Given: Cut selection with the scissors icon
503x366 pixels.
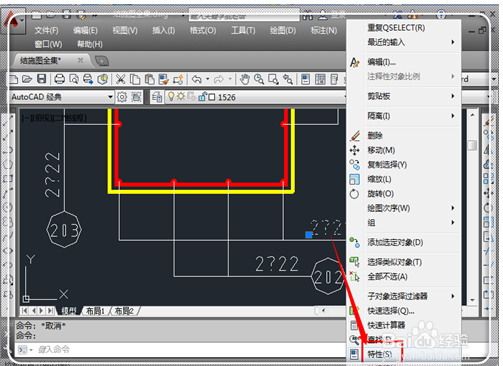Looking at the screenshot, I should [x=120, y=79].
